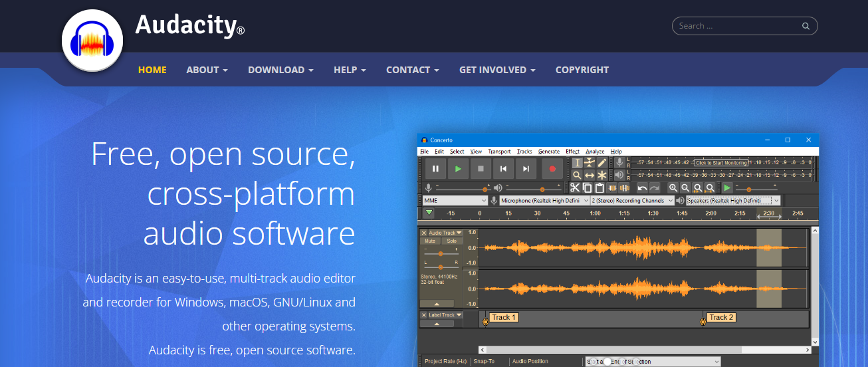Click the Copy icon in edit toolbar

(588, 188)
